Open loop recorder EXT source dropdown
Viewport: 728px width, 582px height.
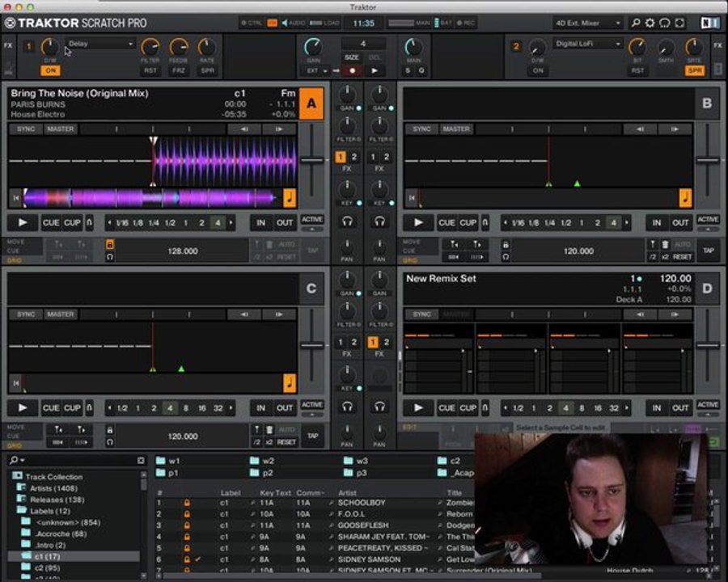316,70
